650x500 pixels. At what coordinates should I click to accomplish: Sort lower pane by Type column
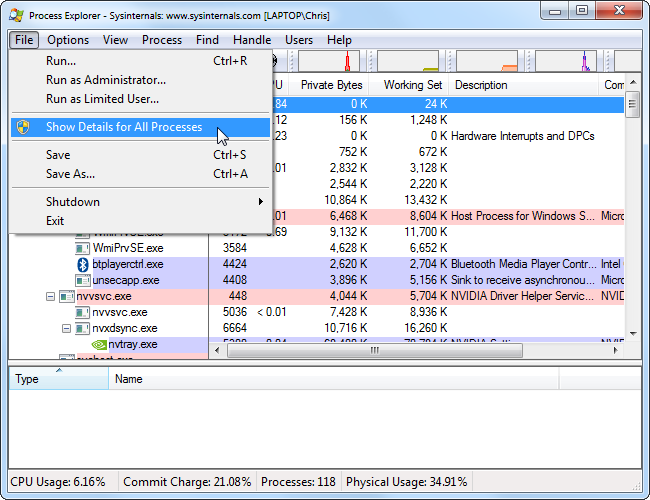click(28, 380)
